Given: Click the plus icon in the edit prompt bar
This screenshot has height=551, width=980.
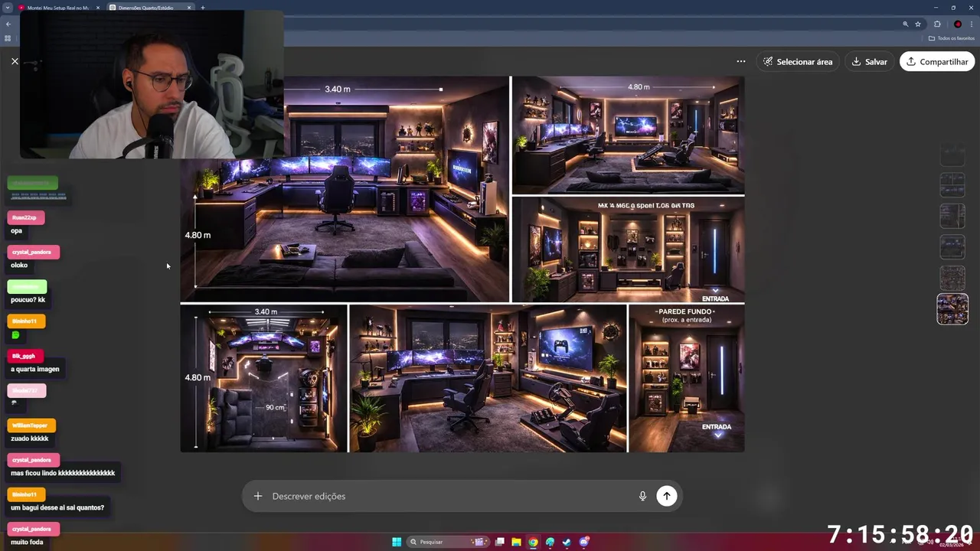Looking at the screenshot, I should click(x=258, y=496).
